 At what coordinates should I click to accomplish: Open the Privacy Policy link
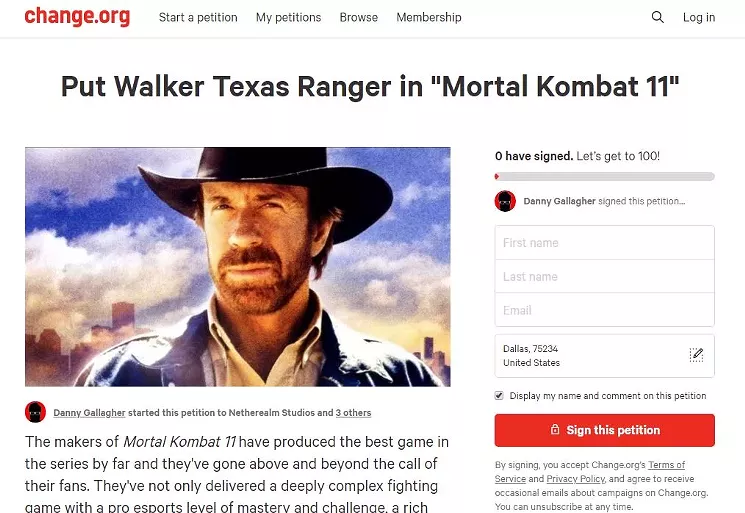[x=576, y=479]
